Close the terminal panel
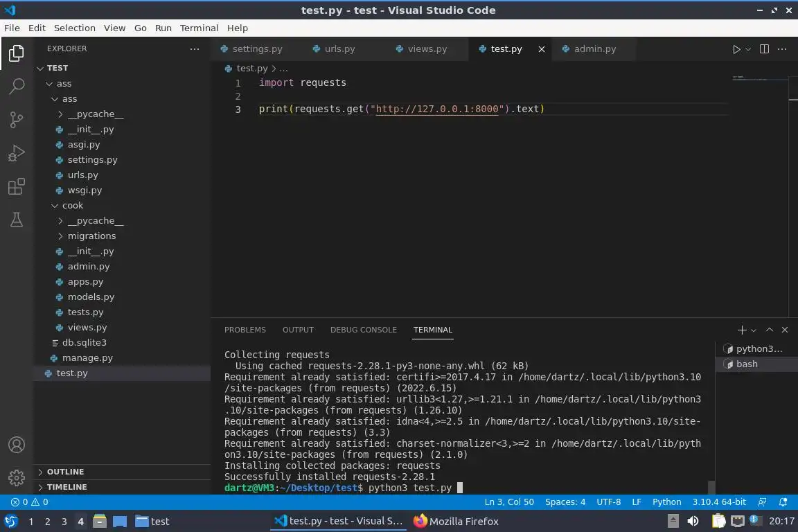The image size is (798, 532). point(785,330)
